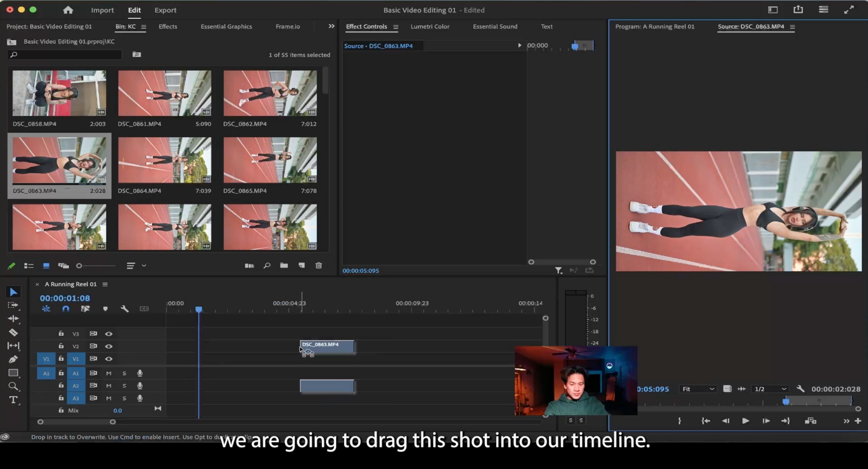The image size is (868, 469).
Task: Open timeline display settings wrench
Action: click(124, 309)
